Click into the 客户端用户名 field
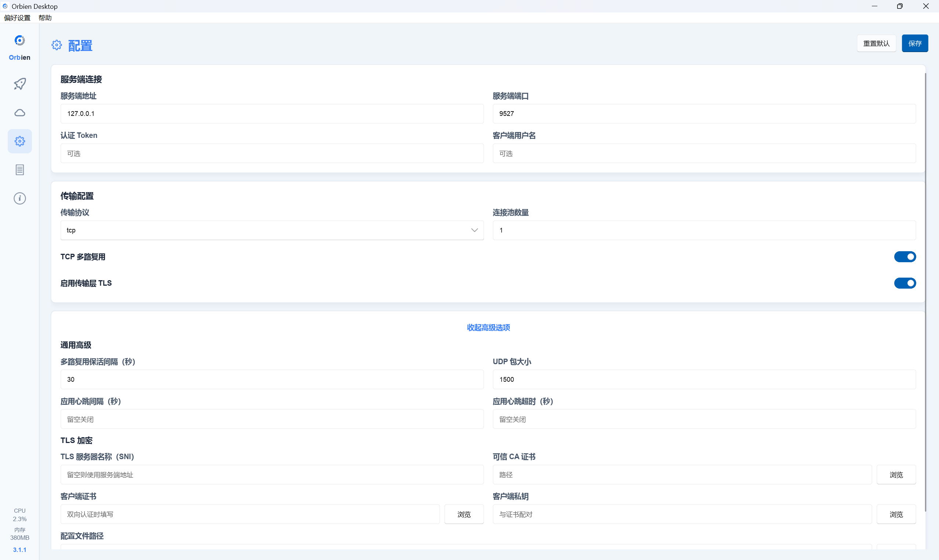This screenshot has width=939, height=560. [x=704, y=154]
